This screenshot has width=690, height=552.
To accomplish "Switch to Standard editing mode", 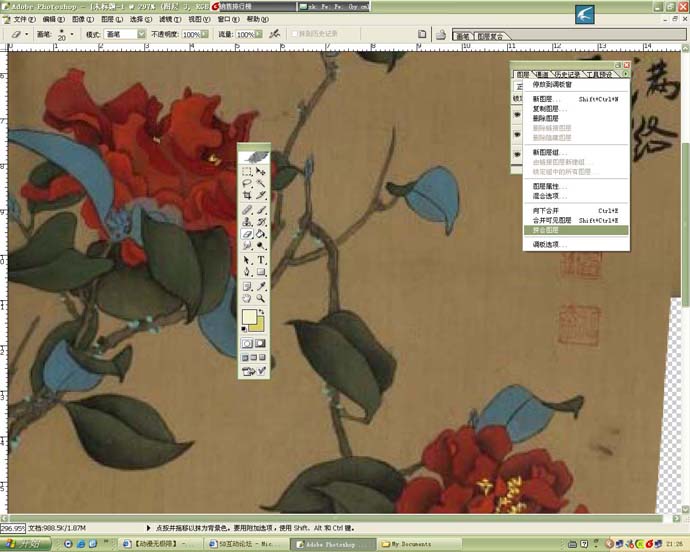I will pos(247,343).
